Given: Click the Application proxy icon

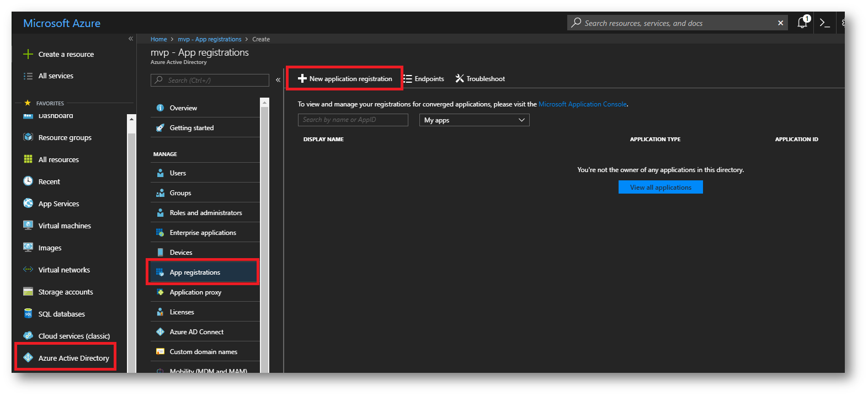Looking at the screenshot, I should [x=160, y=292].
